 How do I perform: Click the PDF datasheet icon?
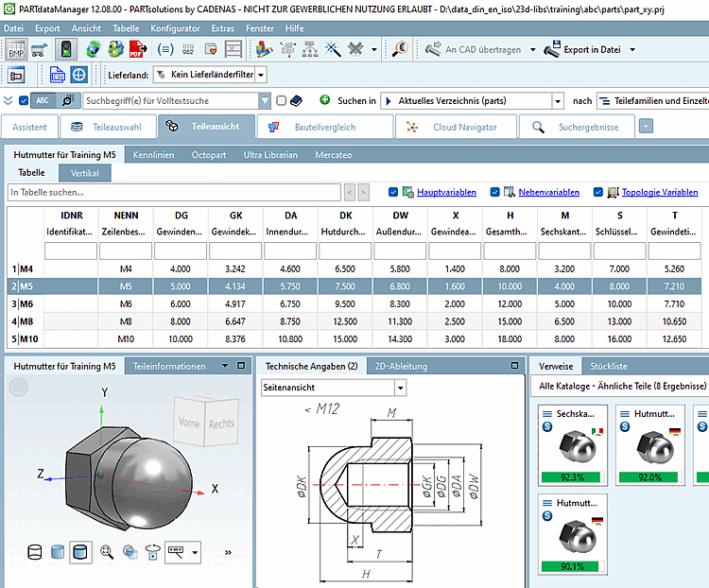137,49
